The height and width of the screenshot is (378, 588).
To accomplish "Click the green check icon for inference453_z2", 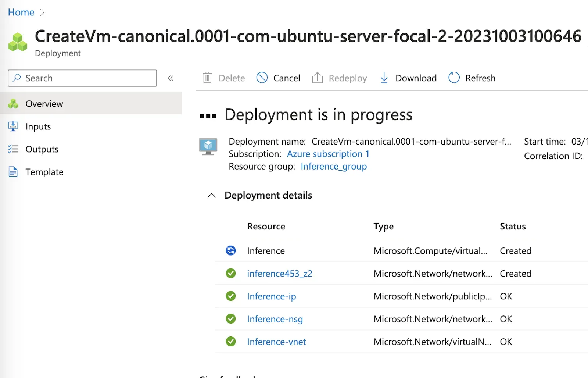I will pyautogui.click(x=231, y=273).
